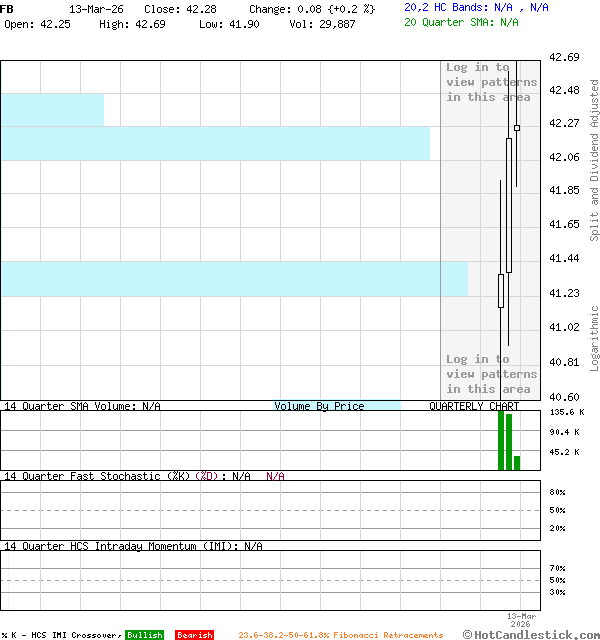Screen dimensions: 600x640
Task: Click the QUARTERLY CHART label
Action: [474, 406]
